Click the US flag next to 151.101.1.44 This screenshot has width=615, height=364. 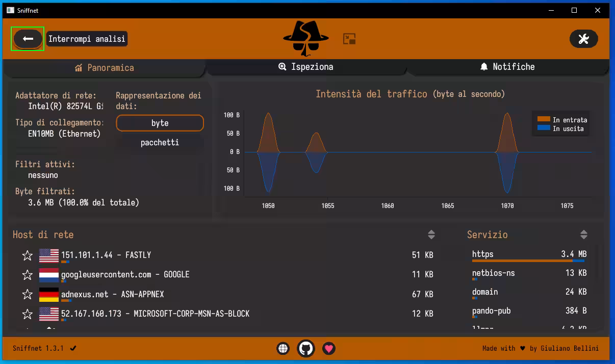coord(48,255)
